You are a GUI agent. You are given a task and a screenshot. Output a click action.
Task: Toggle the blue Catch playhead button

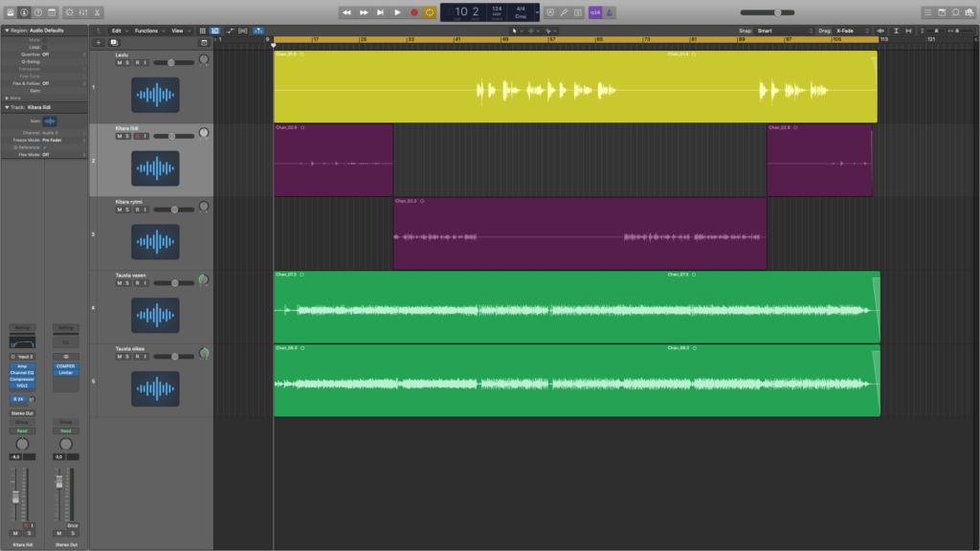tap(258, 31)
